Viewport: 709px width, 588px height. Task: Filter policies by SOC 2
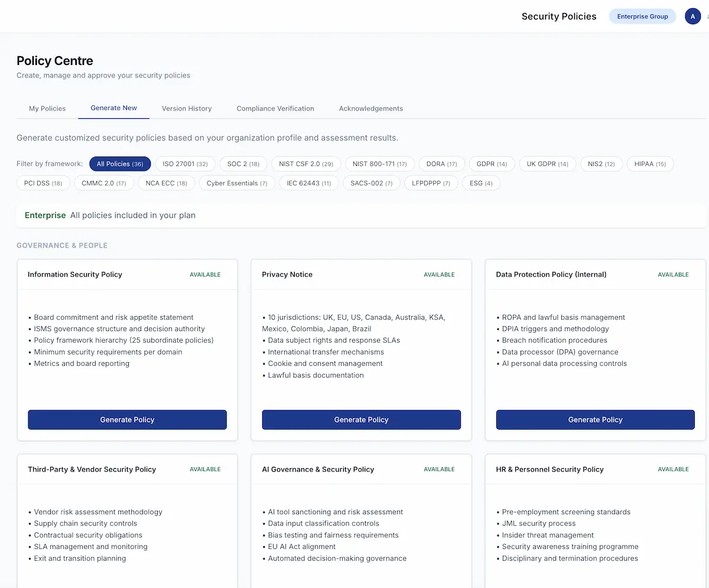243,164
